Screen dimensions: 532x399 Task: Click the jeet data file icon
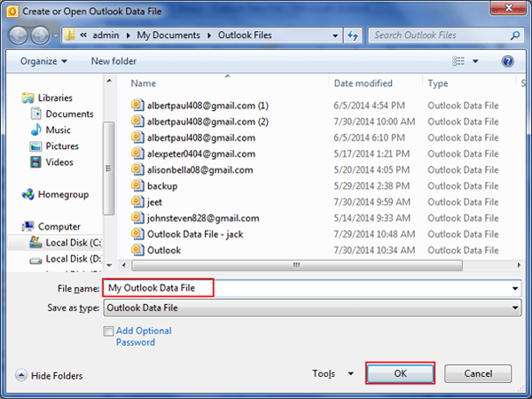click(137, 201)
